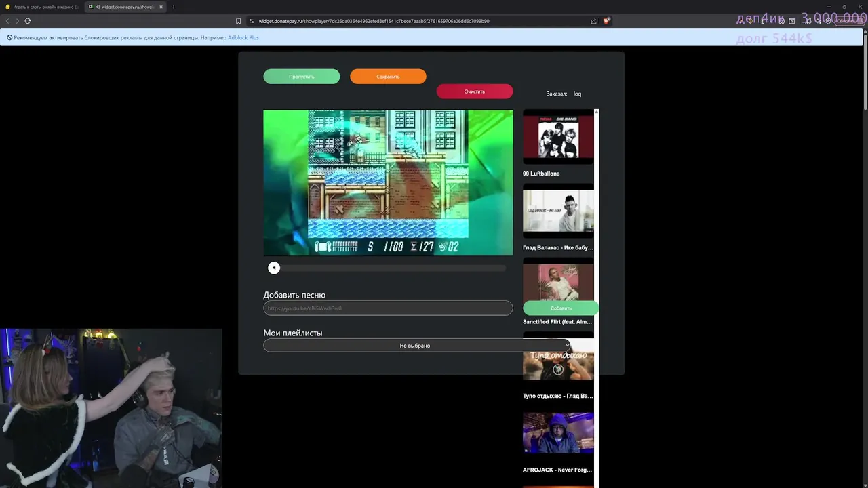Clear the queue with Очистить
868x488 pixels.
coord(475,91)
